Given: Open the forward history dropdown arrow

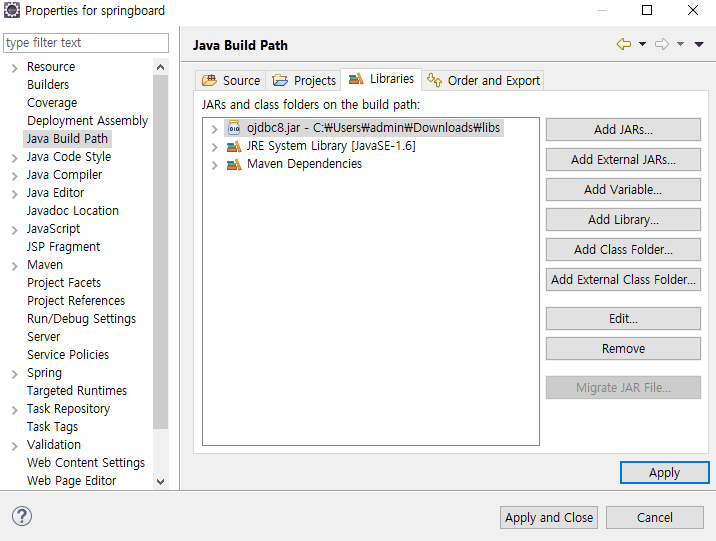Looking at the screenshot, I should pyautogui.click(x=680, y=44).
